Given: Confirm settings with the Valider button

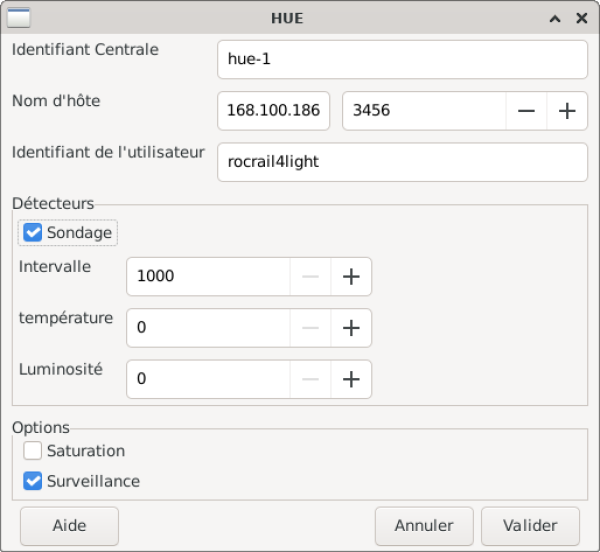Looking at the screenshot, I should coord(530,526).
